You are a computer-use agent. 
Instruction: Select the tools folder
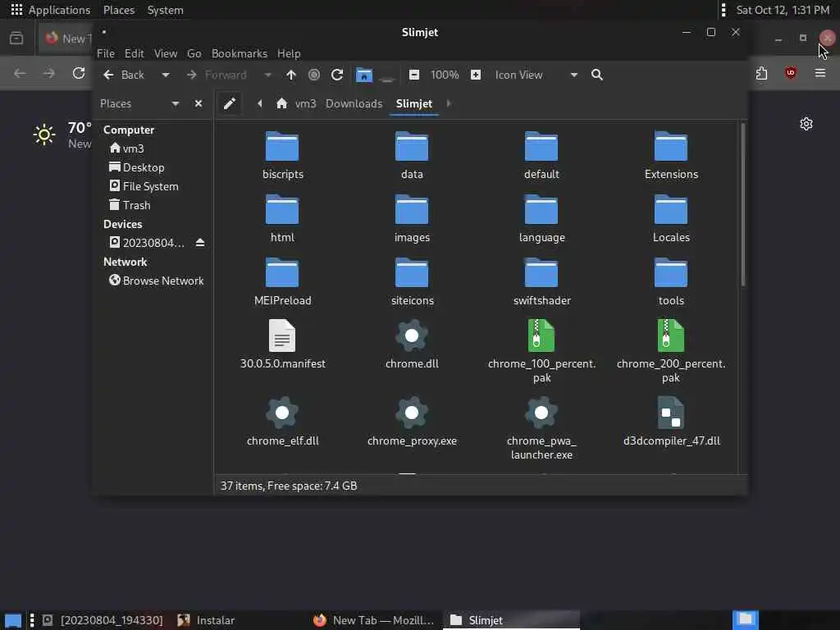[671, 282]
